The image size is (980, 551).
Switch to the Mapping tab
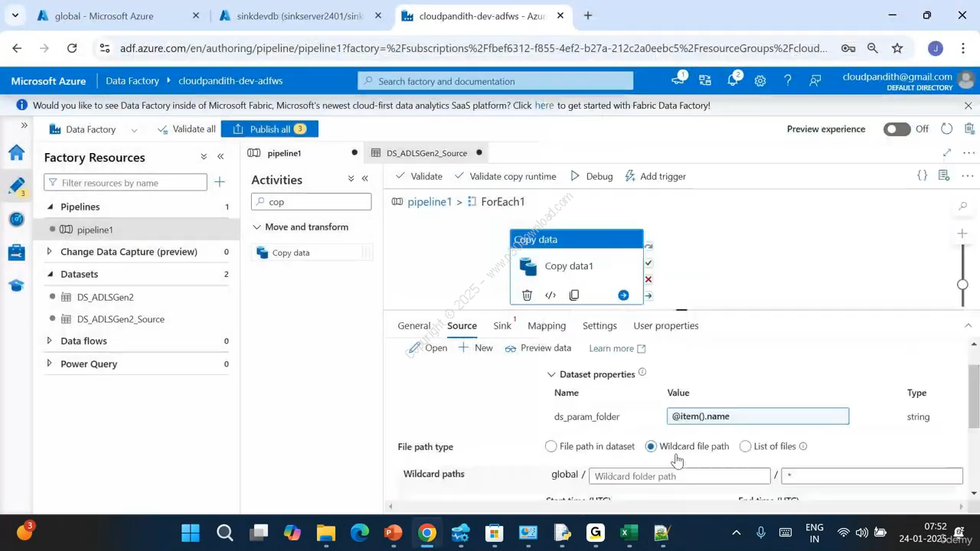[547, 325]
